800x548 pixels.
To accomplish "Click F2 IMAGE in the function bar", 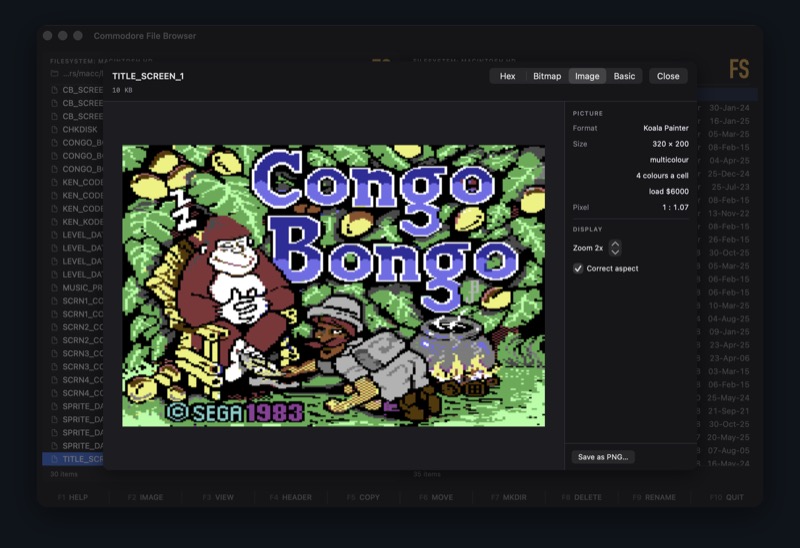I will point(145,497).
